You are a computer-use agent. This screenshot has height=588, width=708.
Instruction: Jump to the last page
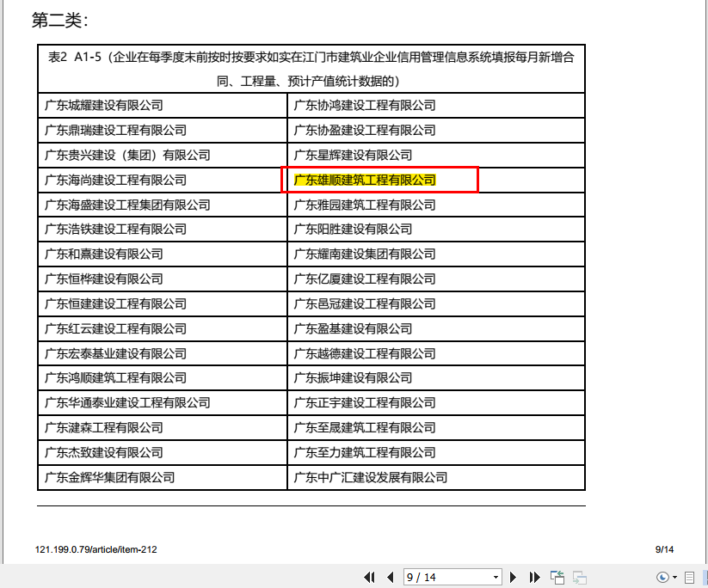point(534,577)
